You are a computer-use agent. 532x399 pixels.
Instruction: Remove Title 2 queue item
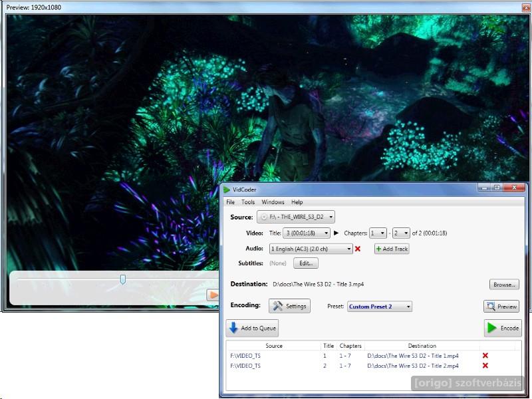pos(485,365)
